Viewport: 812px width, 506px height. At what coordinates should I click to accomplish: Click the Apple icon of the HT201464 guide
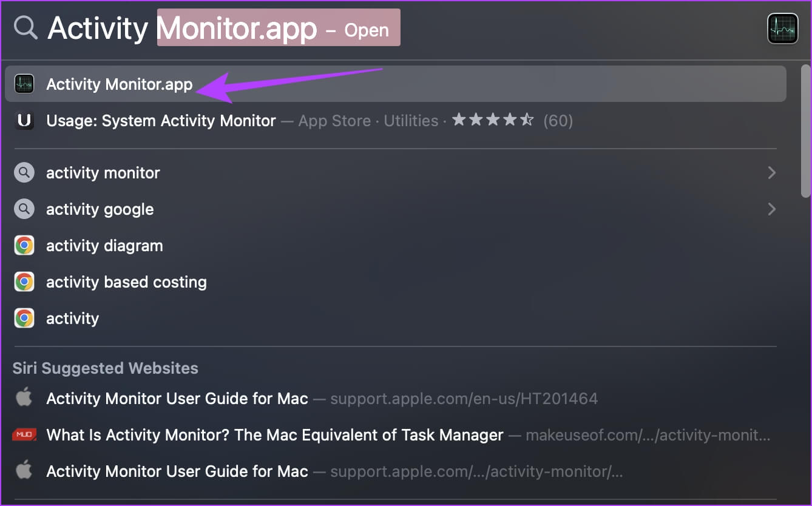(24, 398)
